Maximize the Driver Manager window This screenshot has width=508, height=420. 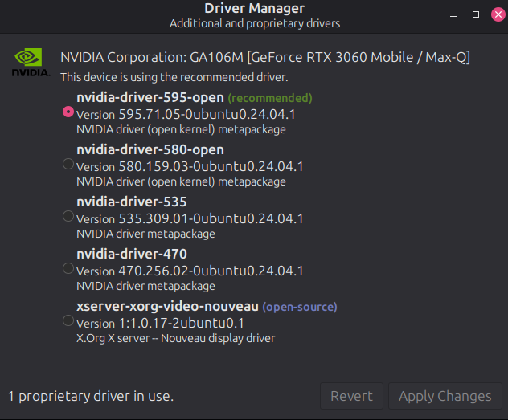coord(476,14)
